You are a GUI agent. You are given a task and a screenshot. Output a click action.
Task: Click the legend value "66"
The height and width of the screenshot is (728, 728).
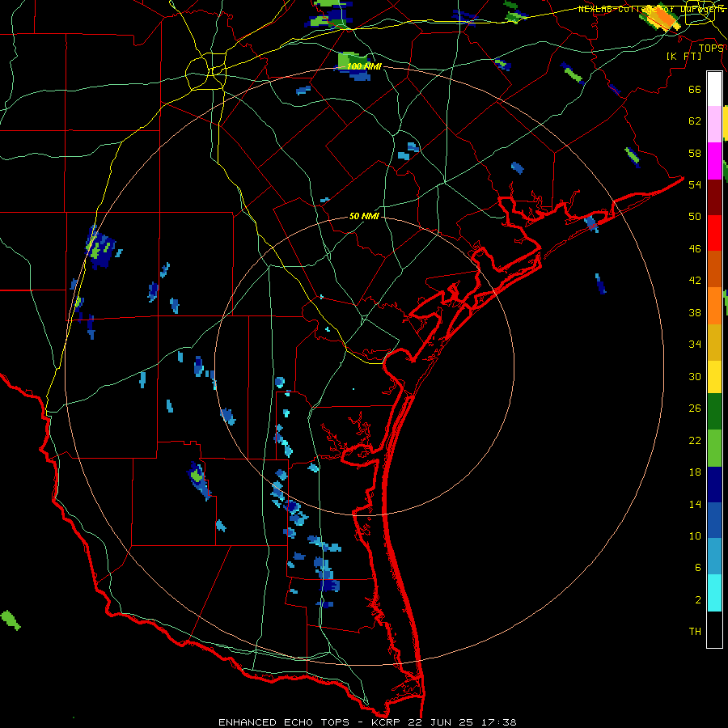coord(695,89)
